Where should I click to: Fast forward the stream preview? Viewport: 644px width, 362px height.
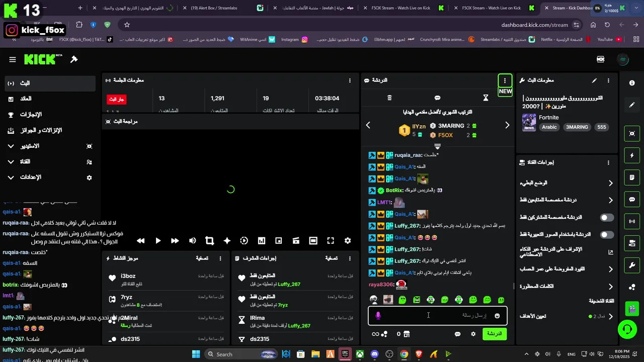click(x=175, y=241)
